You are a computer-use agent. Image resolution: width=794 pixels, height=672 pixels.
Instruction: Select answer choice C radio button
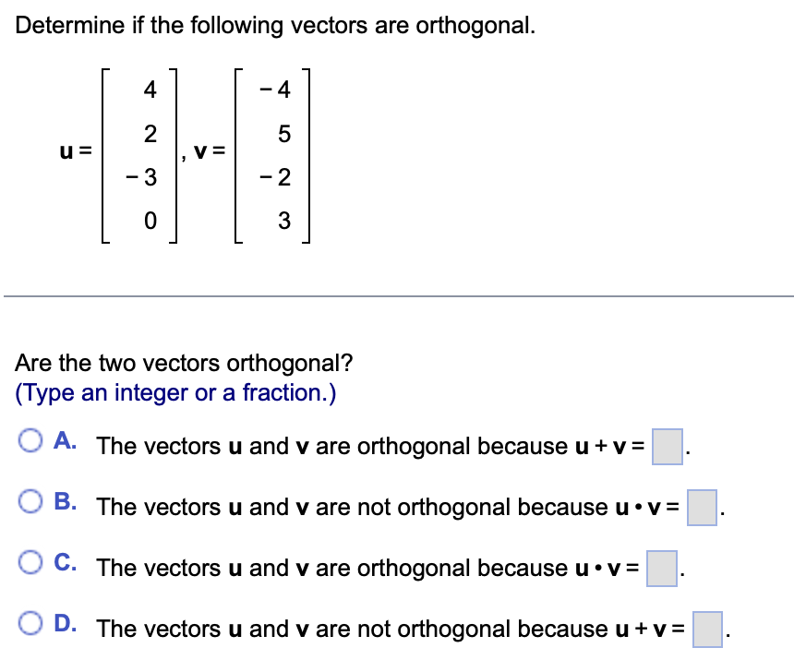(30, 562)
